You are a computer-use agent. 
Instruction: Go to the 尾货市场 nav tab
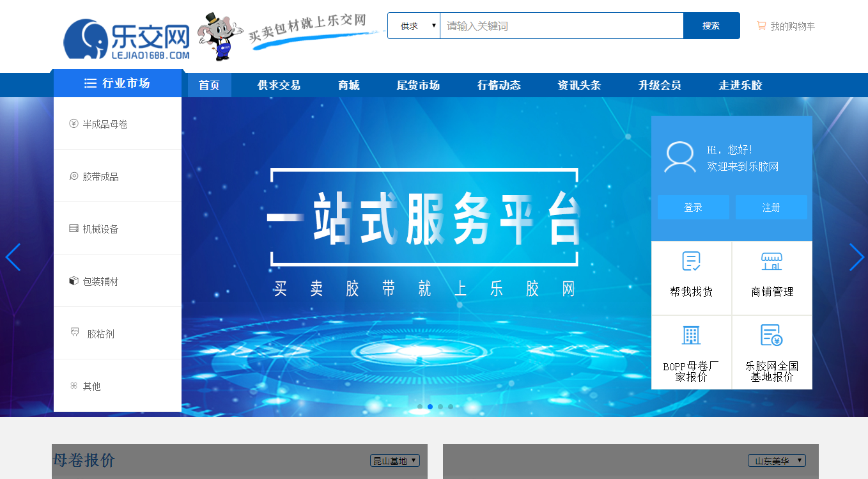pos(418,85)
